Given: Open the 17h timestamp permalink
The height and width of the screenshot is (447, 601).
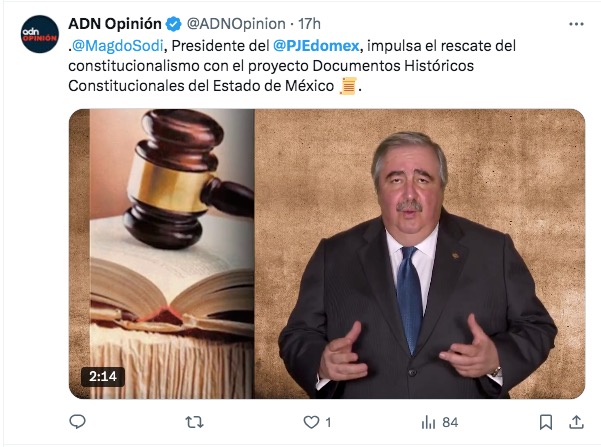Looking at the screenshot, I should [x=309, y=24].
